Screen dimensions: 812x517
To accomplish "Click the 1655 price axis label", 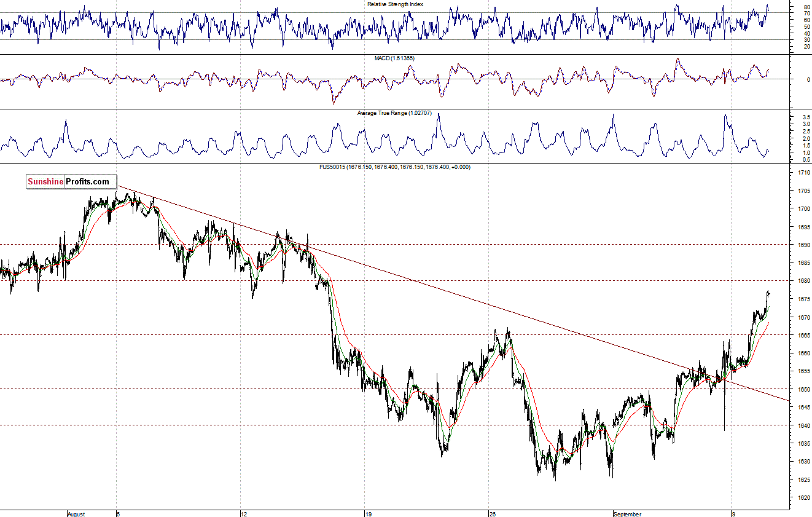I will tap(804, 372).
